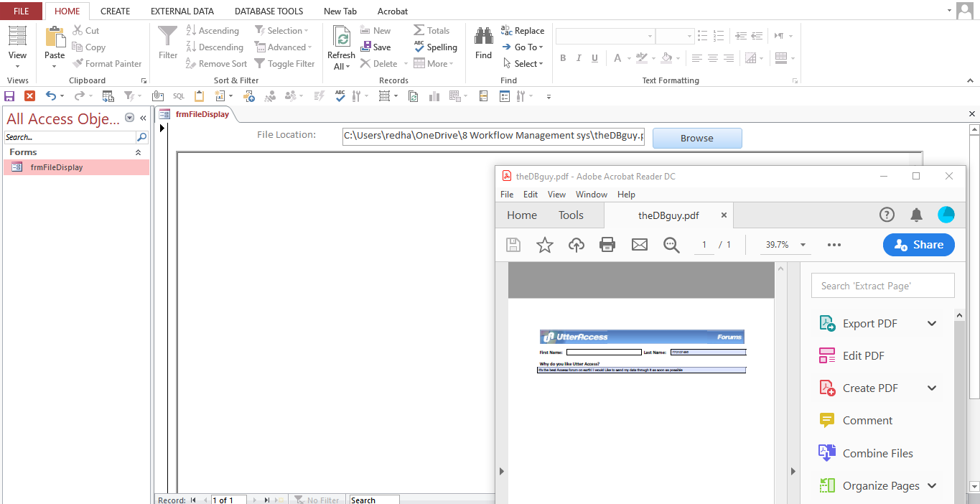Save the record with Save in Records group

point(375,47)
